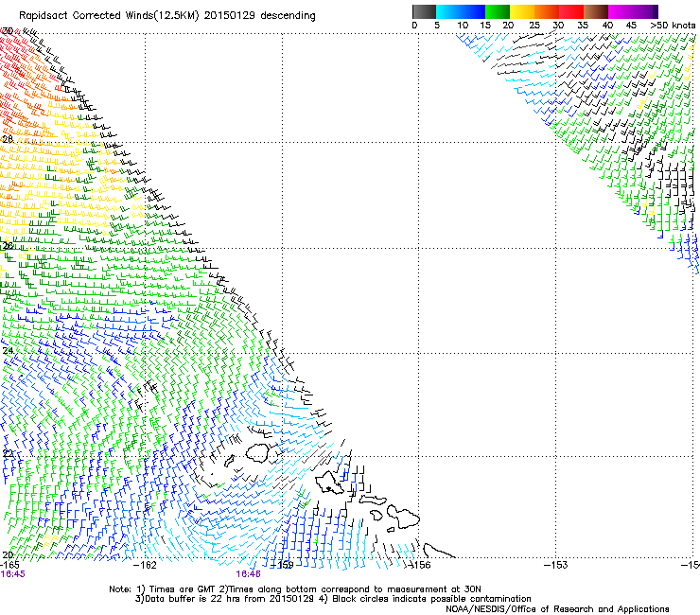Click the '>50 knots' legend label
Viewport: 700px width, 615px height.
pyautogui.click(x=673, y=26)
